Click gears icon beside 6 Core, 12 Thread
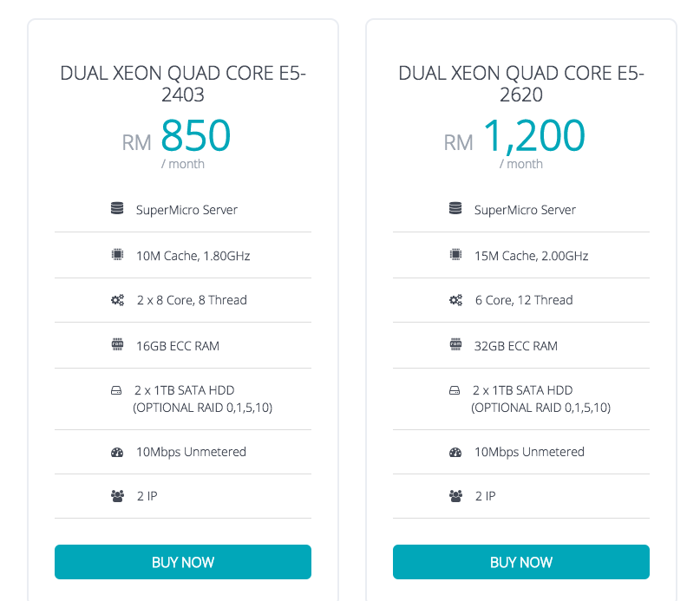The width and height of the screenshot is (700, 601). [455, 300]
